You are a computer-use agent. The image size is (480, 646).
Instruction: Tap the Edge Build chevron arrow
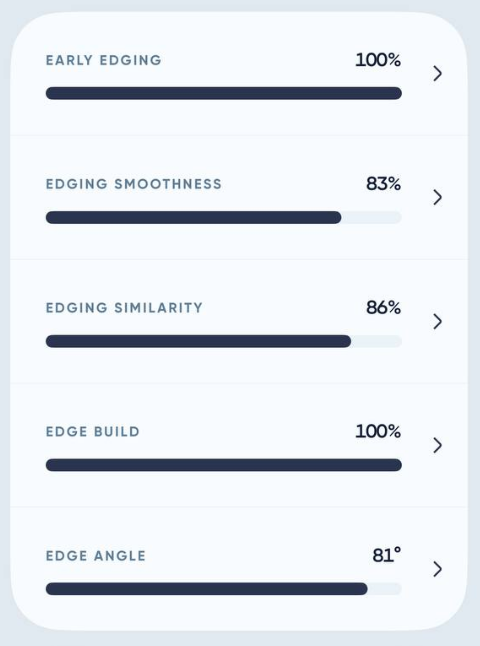click(x=438, y=445)
